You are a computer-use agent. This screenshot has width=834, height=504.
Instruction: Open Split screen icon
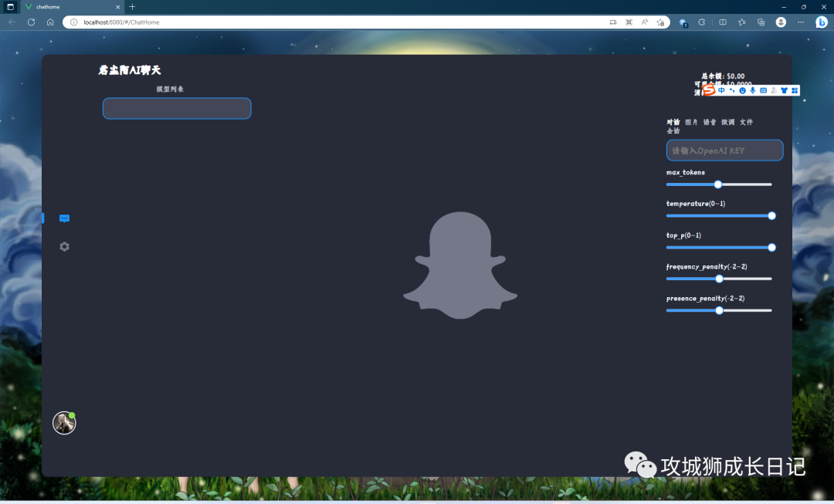pyautogui.click(x=722, y=22)
